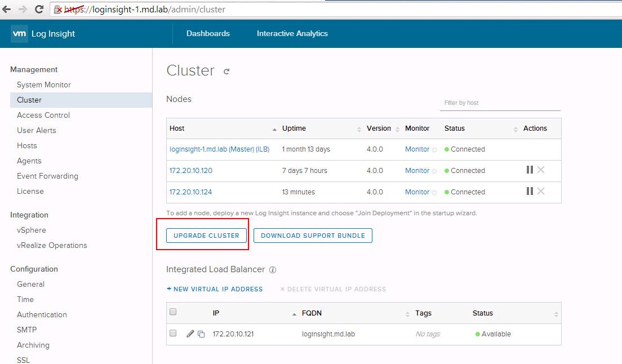This screenshot has height=364, width=622.
Task: Check the 172.20.10.121 row checkbox
Action: (x=173, y=334)
